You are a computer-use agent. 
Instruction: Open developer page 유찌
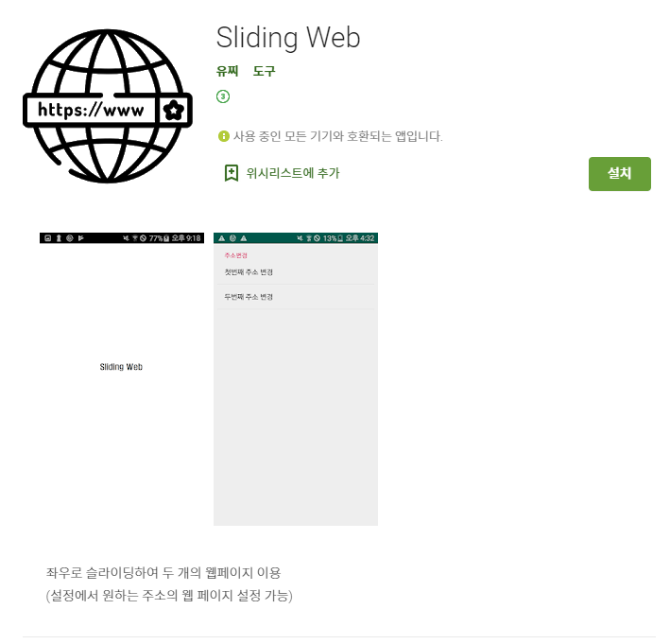point(227,71)
